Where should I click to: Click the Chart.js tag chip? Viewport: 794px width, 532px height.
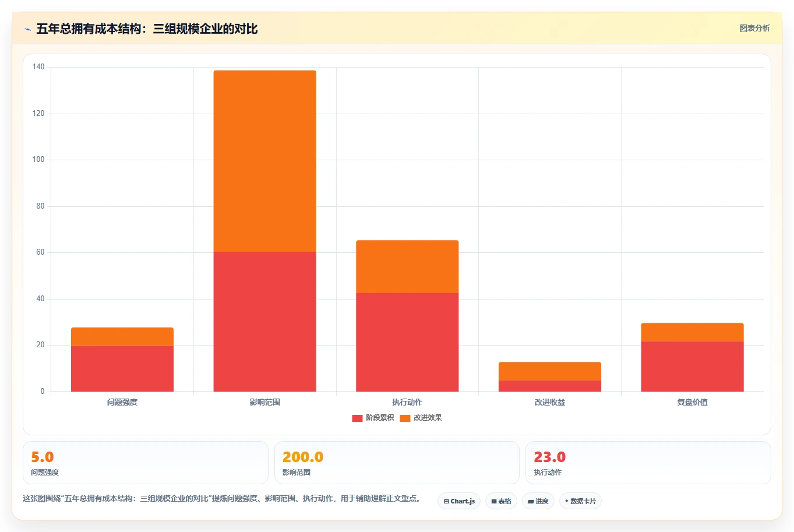point(459,501)
